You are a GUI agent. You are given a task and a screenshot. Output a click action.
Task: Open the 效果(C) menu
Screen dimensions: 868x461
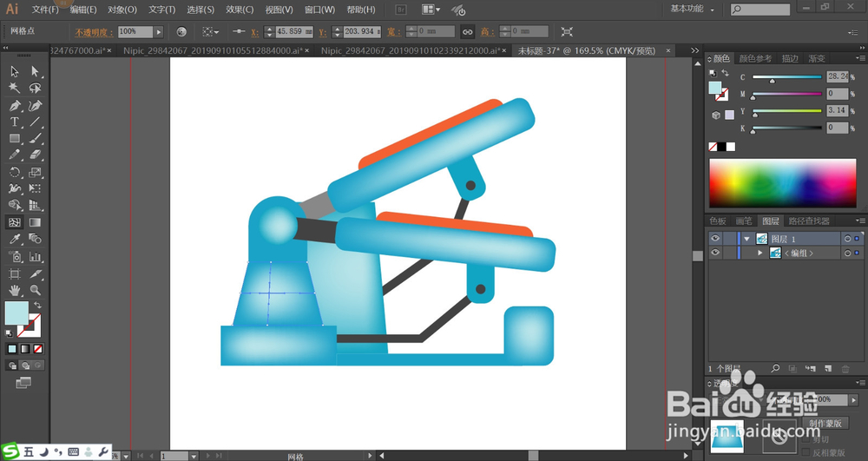click(240, 10)
